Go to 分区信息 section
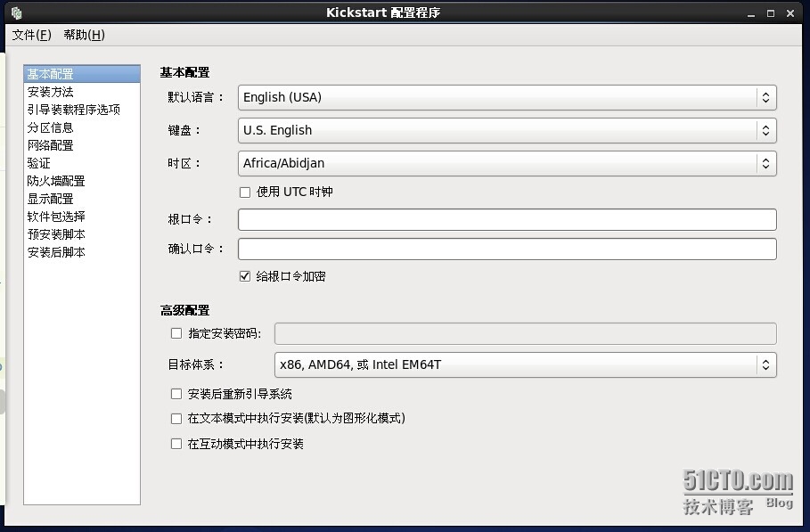Screen dimensions: 810x532 [x=82, y=127]
